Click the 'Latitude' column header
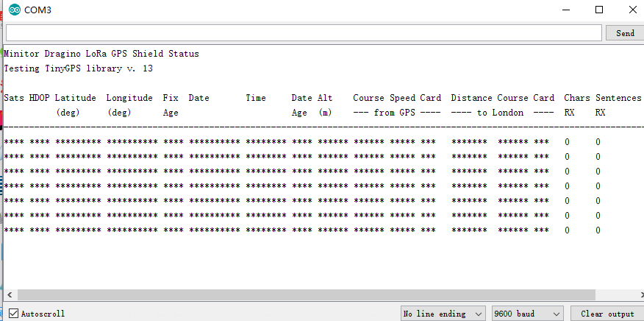The height and width of the screenshot is (321, 644). click(x=76, y=98)
